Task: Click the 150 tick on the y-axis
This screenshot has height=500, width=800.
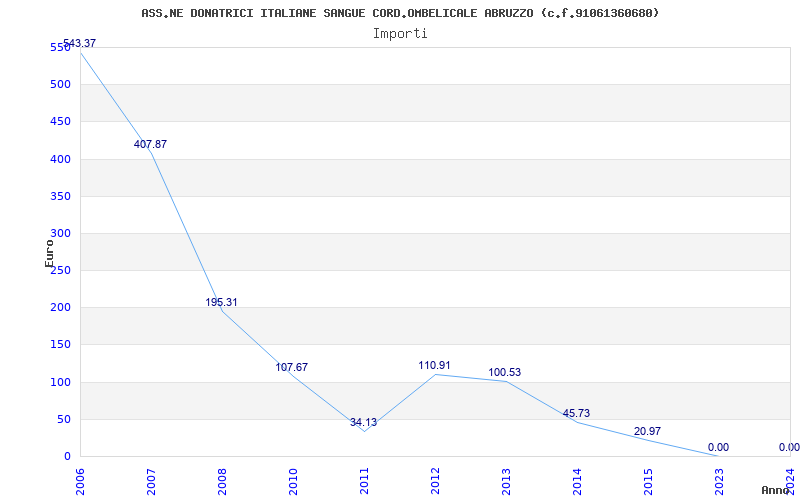Action: tap(60, 345)
